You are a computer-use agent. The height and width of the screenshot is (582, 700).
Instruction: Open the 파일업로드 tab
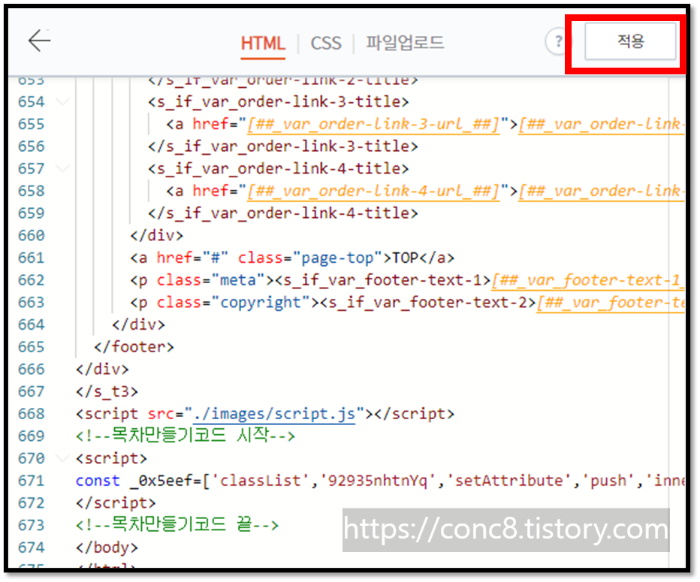405,43
